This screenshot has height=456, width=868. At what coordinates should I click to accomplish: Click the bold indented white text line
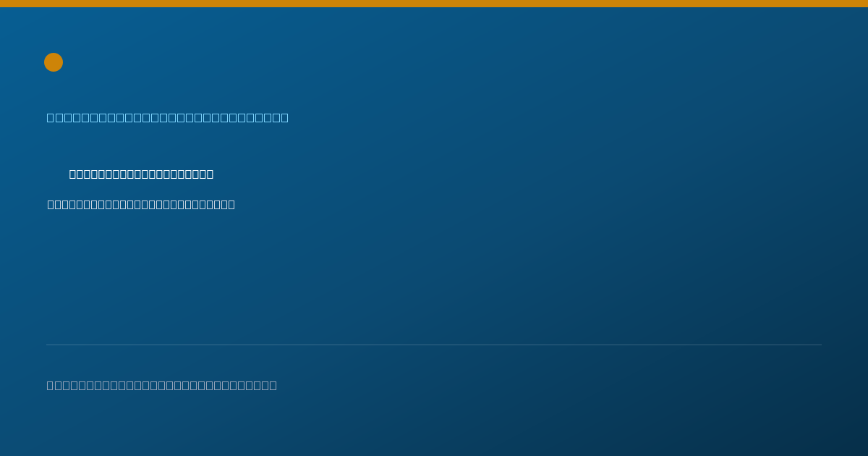[x=141, y=174]
